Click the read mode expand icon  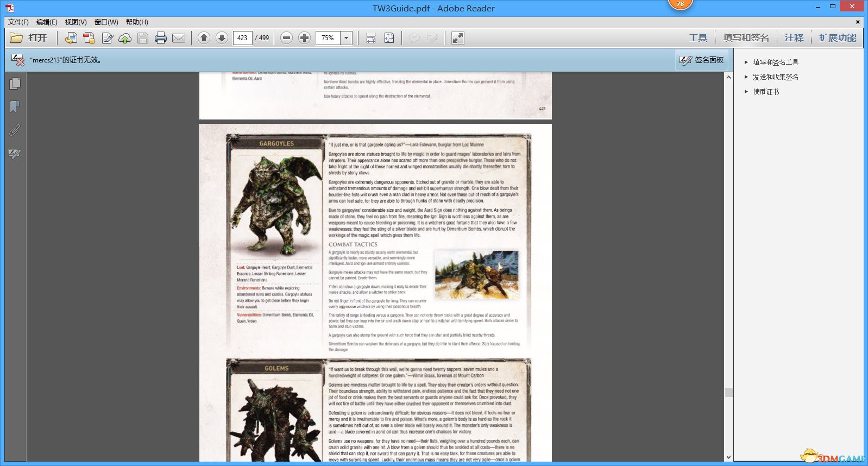coord(458,38)
